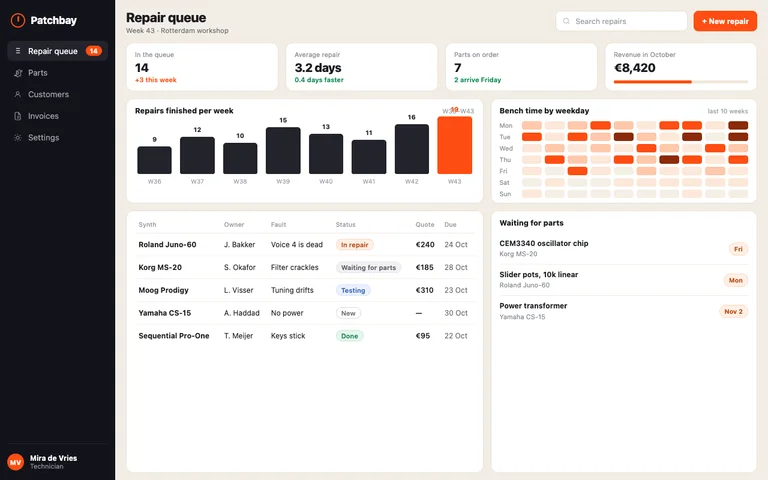This screenshot has width=768, height=480.
Task: Open the Invoices page
Action: click(57, 116)
